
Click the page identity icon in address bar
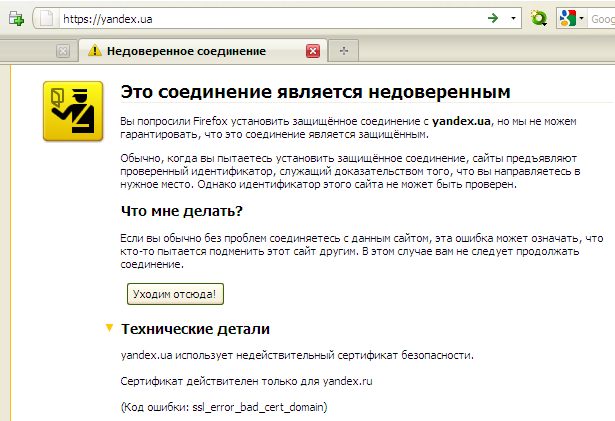click(46, 18)
